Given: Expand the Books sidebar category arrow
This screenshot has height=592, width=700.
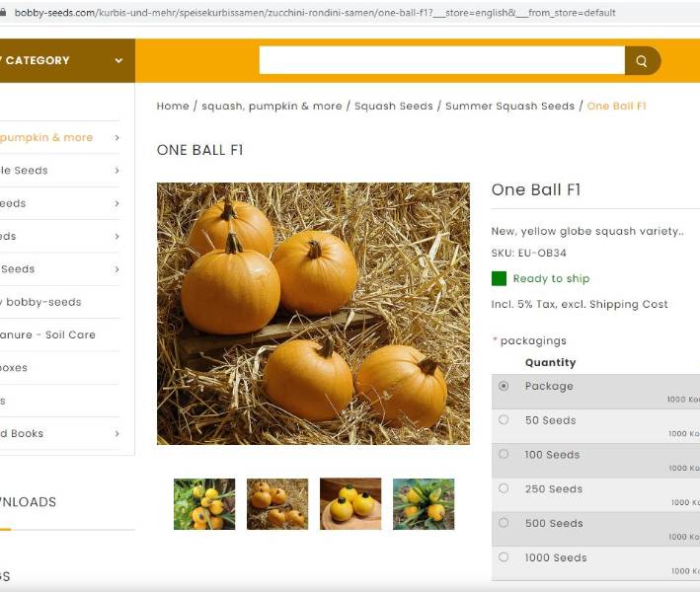Looking at the screenshot, I should coord(117,433).
